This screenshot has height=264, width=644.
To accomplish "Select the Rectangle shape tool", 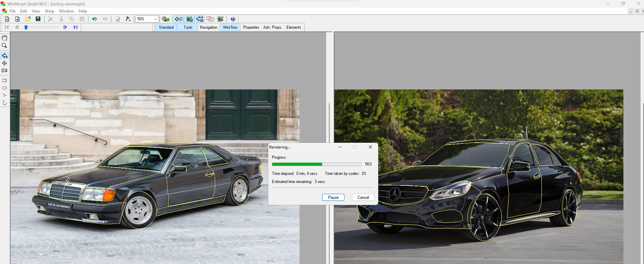I will pos(4,81).
